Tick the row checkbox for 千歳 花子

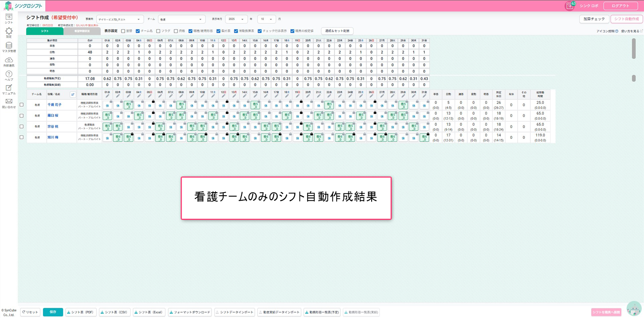pyautogui.click(x=21, y=104)
